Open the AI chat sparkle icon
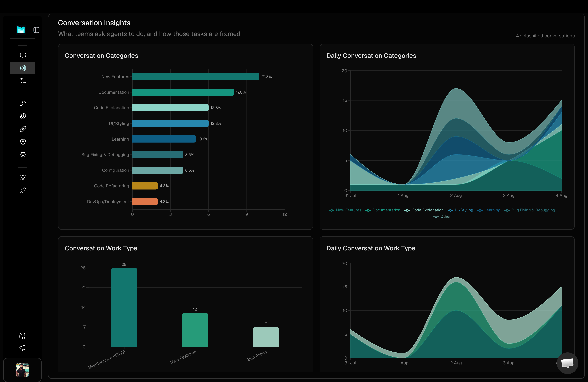Screen dimensions: 588x382 (x=23, y=55)
